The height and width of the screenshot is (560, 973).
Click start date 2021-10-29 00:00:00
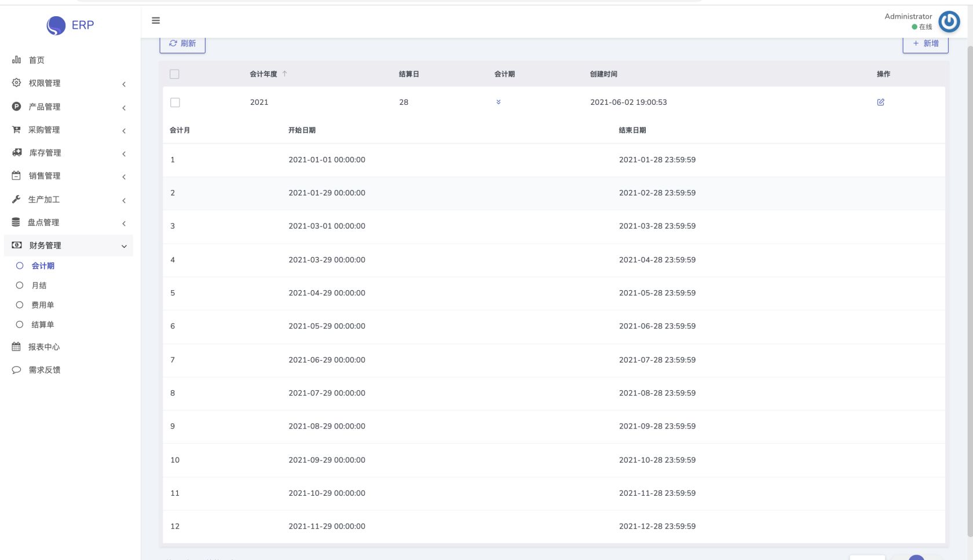(x=327, y=493)
